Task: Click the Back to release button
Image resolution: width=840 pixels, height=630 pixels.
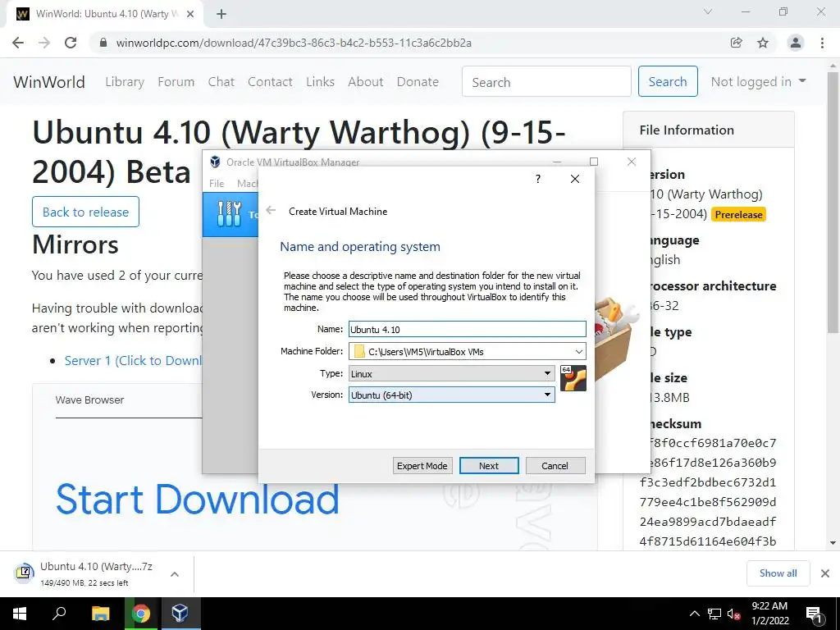Action: tap(85, 212)
